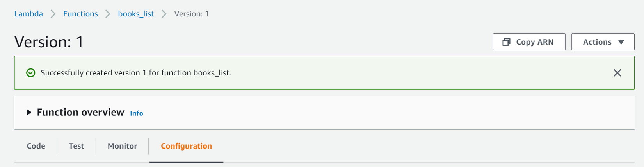Click the "Version: 1" breadcrumb item
The height and width of the screenshot is (167, 644).
click(191, 14)
